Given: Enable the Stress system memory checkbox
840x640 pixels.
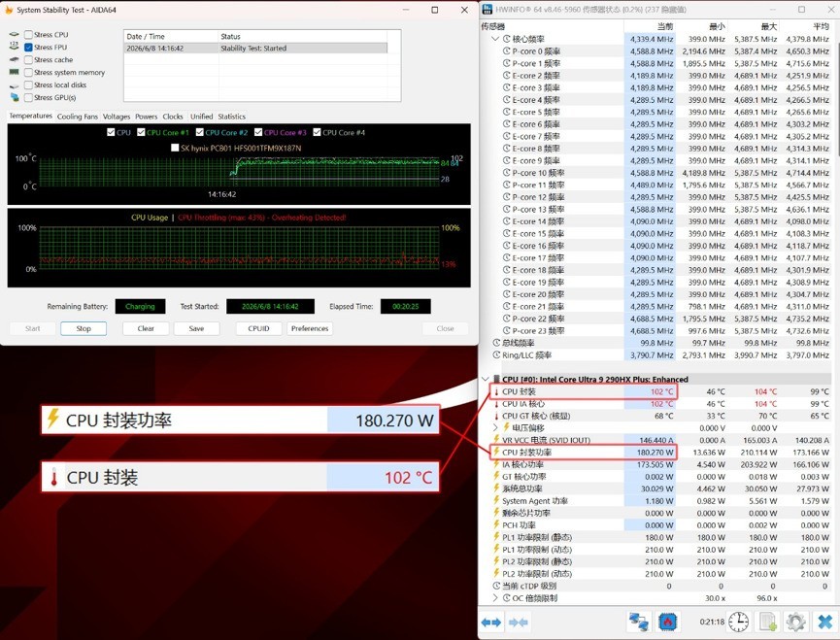Looking at the screenshot, I should click(x=28, y=72).
